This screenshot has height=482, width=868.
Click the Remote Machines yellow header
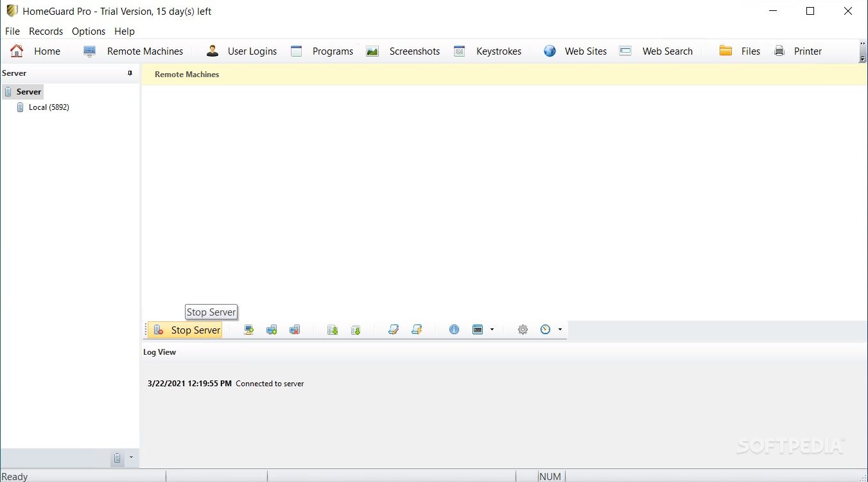click(504, 75)
